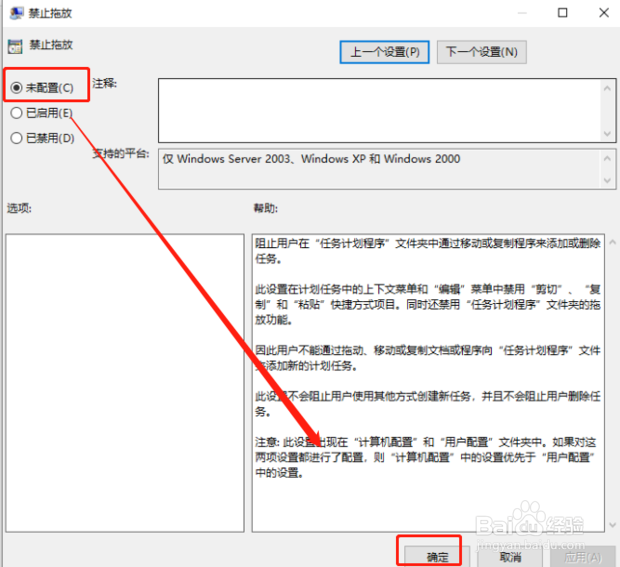Screen dimensions: 620x567
Task: Click the 取消 button
Action: (510, 557)
